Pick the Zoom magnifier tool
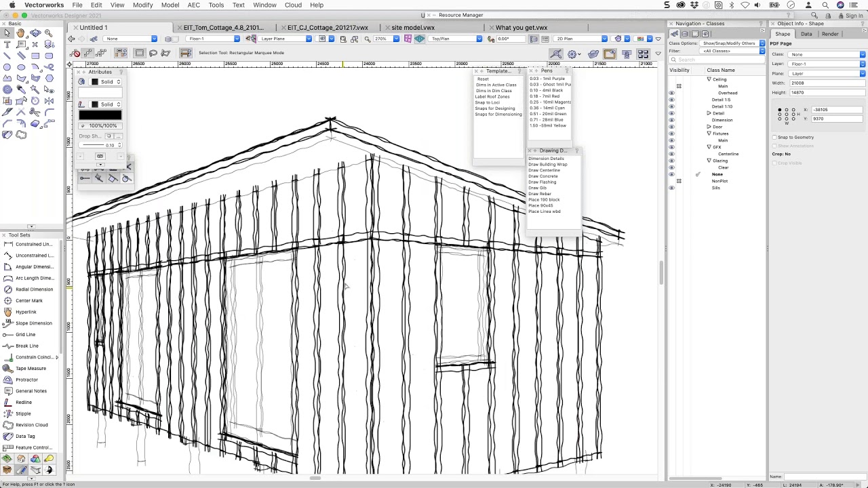868x488 pixels. click(49, 33)
